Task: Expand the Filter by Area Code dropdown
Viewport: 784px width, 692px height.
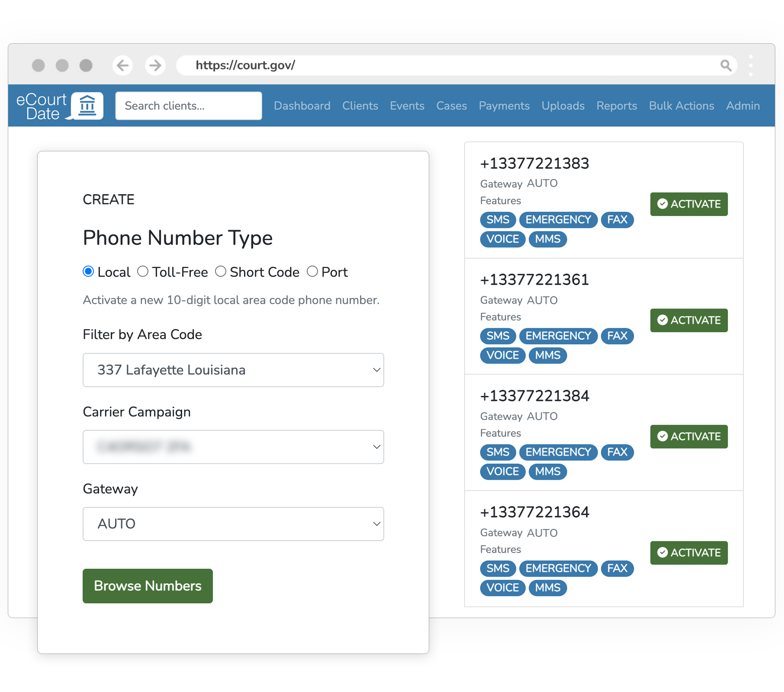Action: [x=233, y=370]
